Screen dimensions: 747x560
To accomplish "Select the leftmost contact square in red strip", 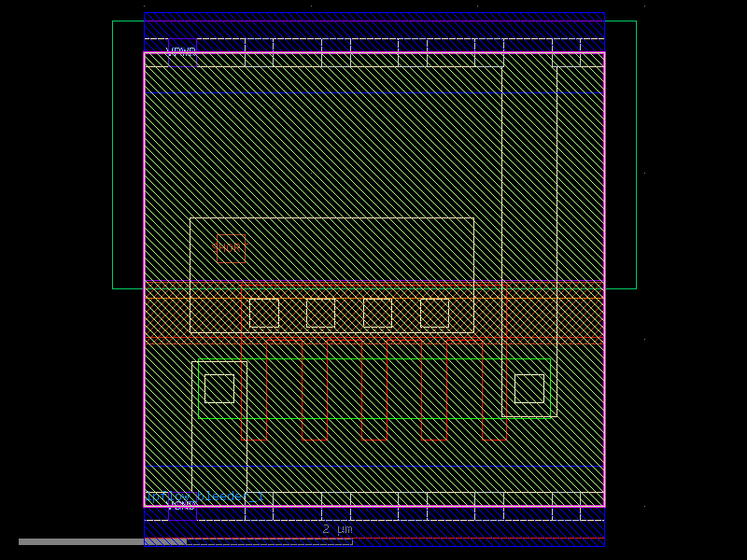I will pos(264,313).
